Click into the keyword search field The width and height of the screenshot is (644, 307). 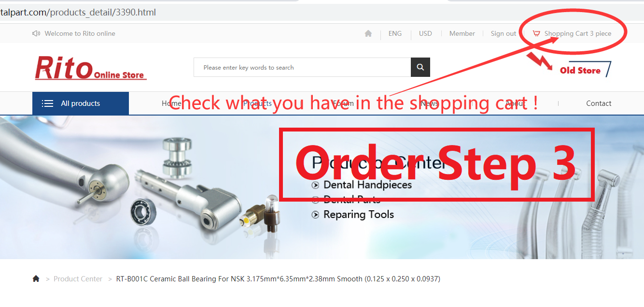(x=302, y=67)
